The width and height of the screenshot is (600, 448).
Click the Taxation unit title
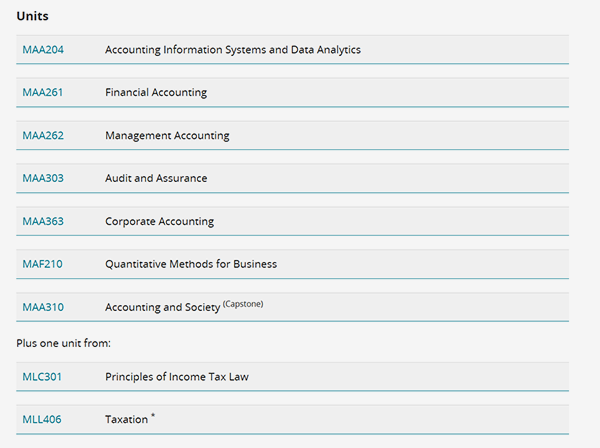(126, 420)
